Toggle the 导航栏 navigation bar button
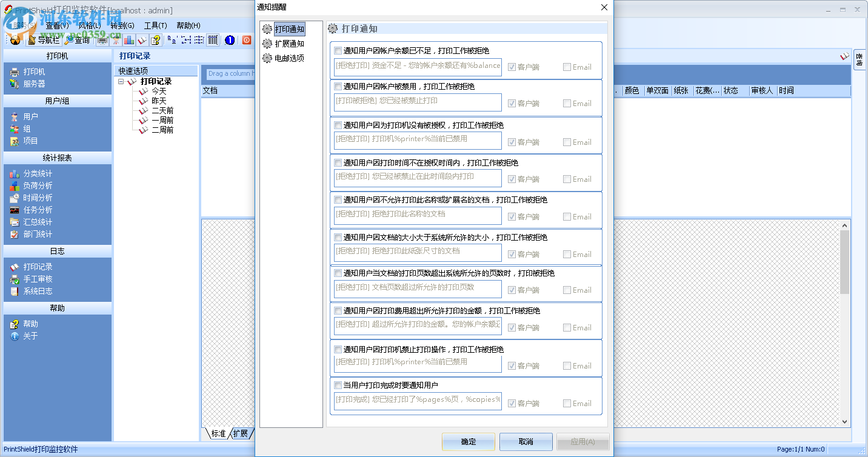868x457 pixels. tap(45, 40)
